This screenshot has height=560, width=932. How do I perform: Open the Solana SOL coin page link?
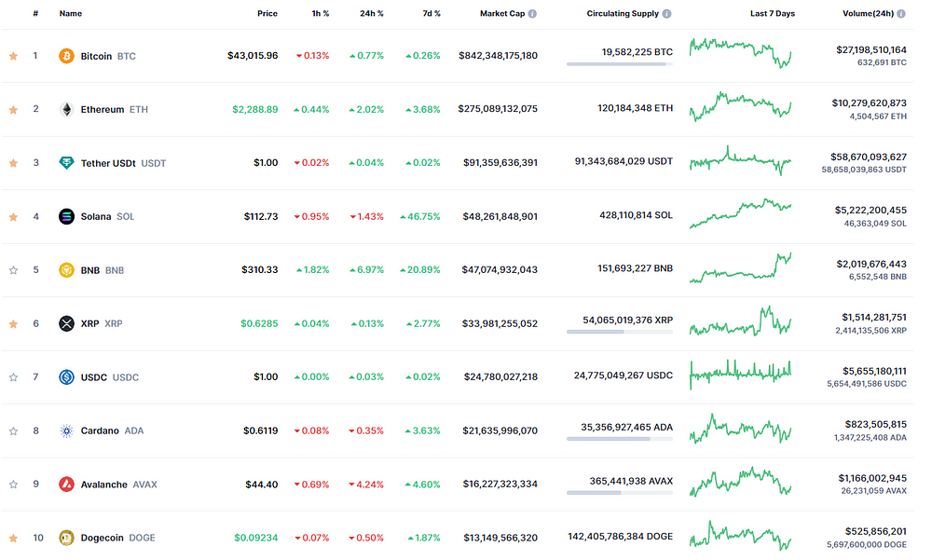(x=107, y=216)
